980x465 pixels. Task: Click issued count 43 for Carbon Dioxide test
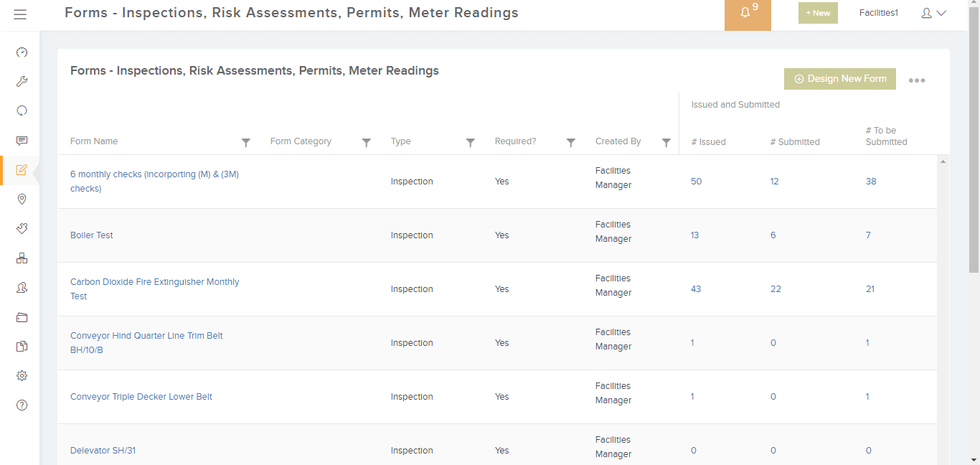pyautogui.click(x=696, y=289)
